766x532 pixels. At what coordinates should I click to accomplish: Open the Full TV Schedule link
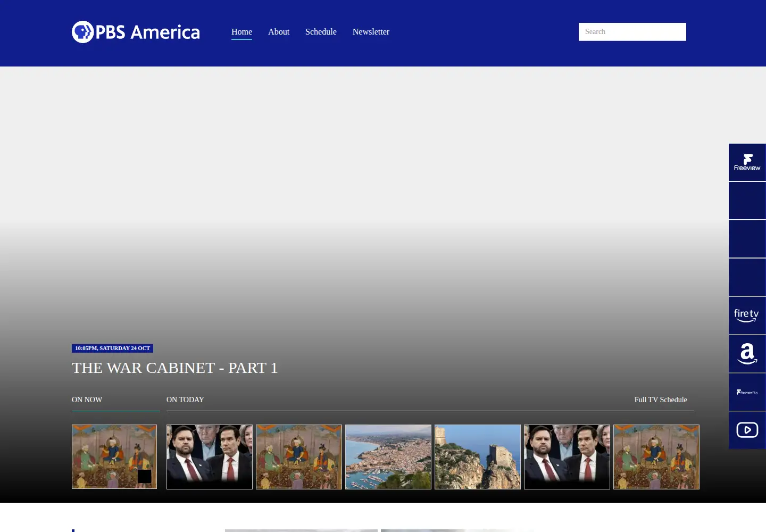(x=661, y=400)
